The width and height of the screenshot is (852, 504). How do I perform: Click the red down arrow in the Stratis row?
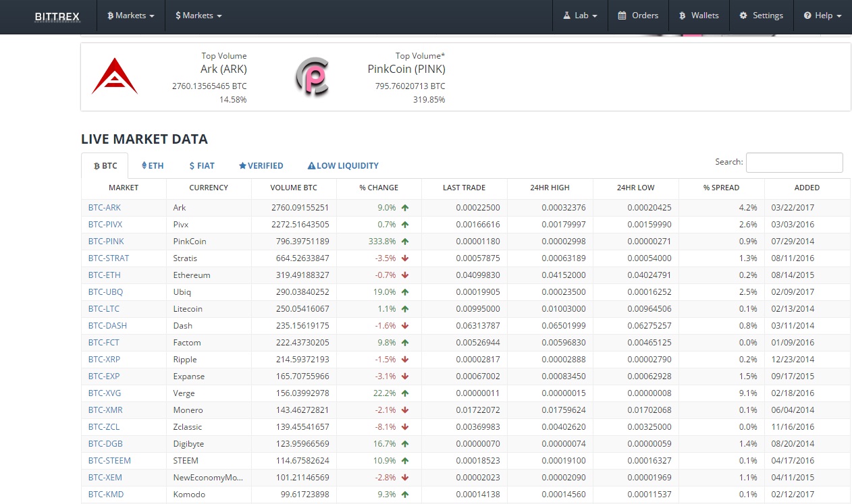[x=405, y=258]
